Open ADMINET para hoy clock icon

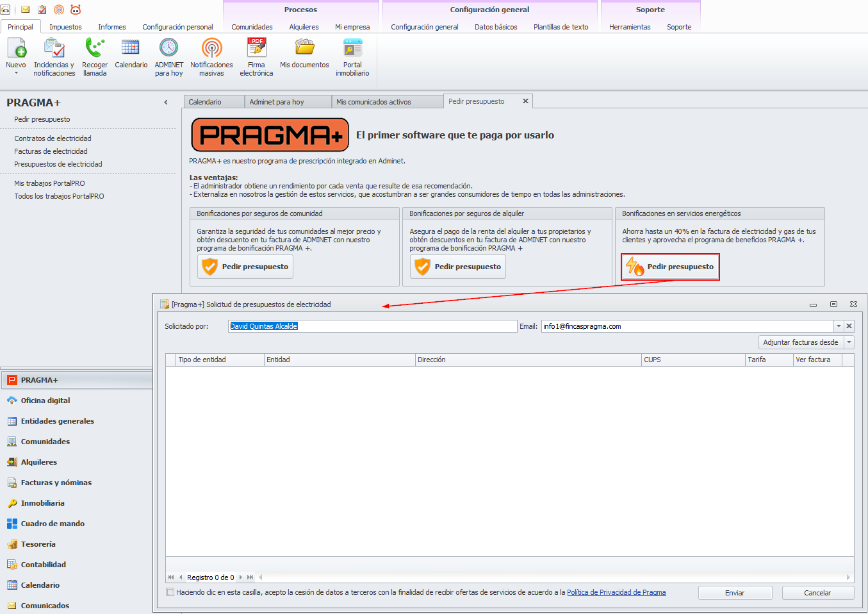[x=168, y=48]
